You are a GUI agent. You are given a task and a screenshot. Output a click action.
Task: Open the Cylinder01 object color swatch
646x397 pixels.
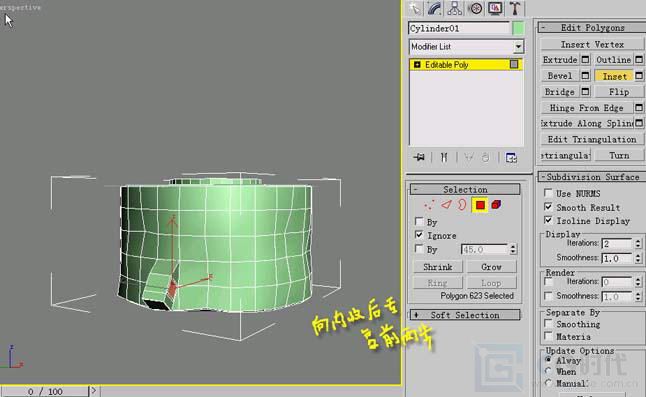click(518, 28)
